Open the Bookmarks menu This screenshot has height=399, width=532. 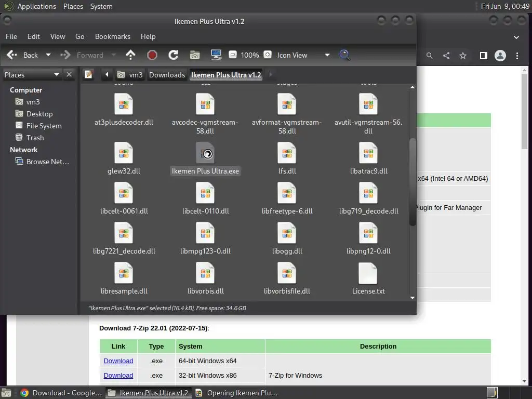(x=113, y=36)
